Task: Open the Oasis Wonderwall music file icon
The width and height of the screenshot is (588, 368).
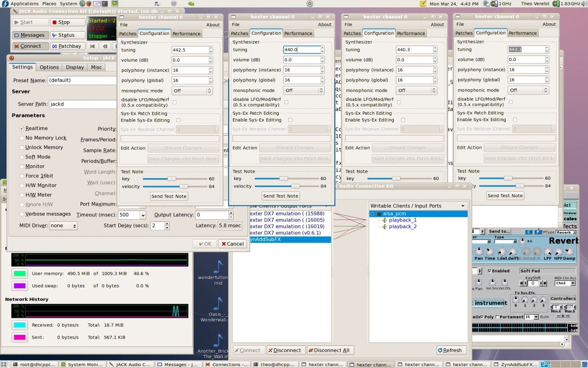Action: point(218,304)
